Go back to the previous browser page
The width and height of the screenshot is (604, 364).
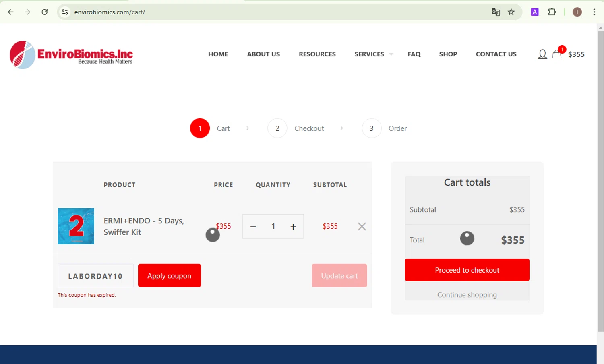pos(11,12)
